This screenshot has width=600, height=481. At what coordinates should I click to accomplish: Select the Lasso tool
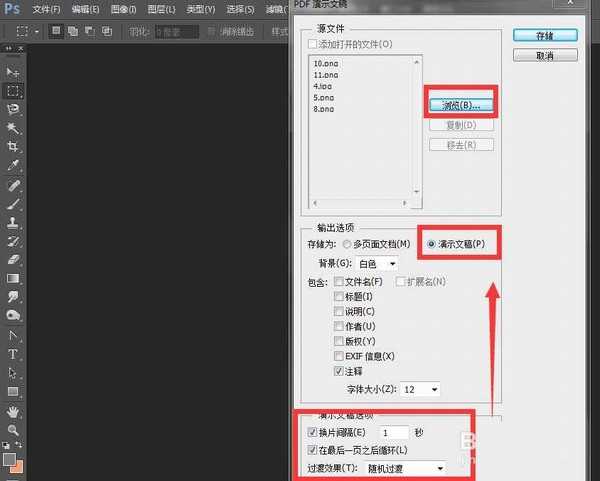point(13,110)
